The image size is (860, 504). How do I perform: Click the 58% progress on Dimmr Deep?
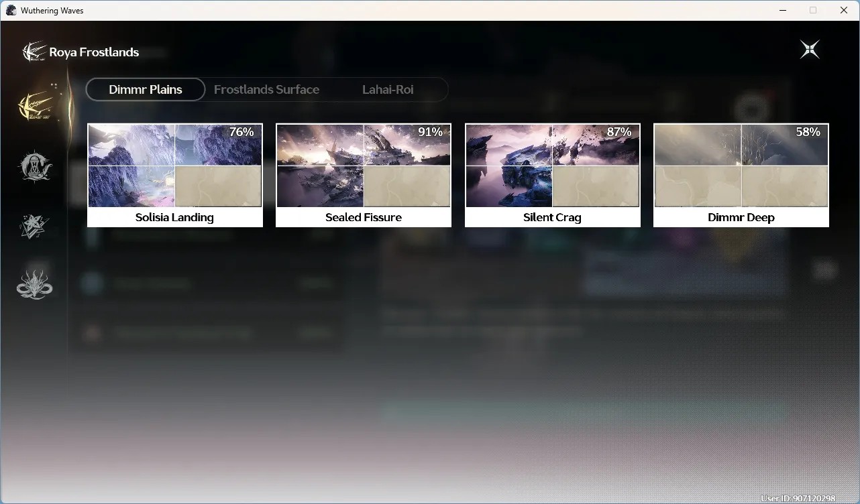point(808,132)
